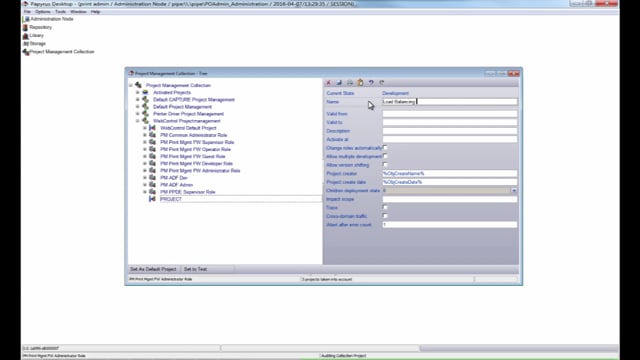Click the Printer Driver Project Management icon
The image size is (640, 360).
point(145,114)
